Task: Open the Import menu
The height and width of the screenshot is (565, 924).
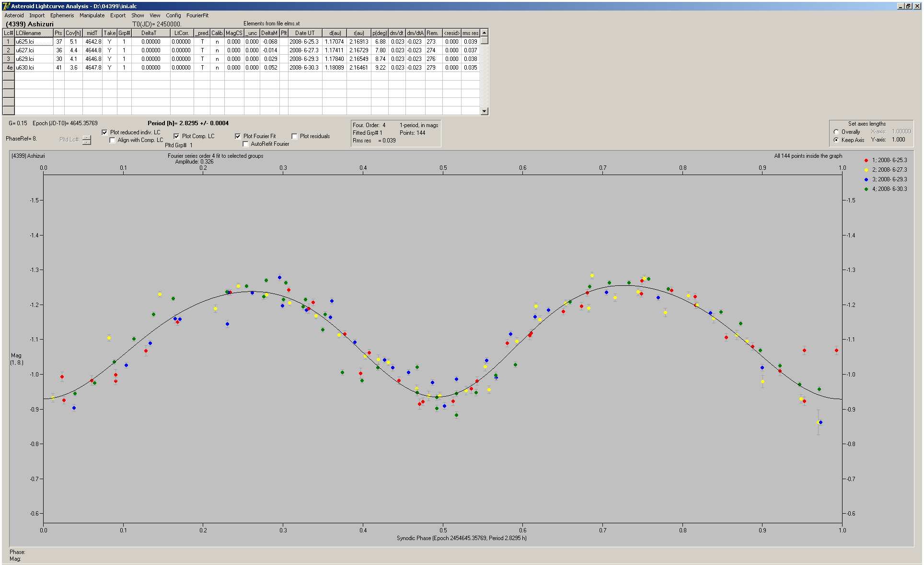Action: tap(37, 15)
